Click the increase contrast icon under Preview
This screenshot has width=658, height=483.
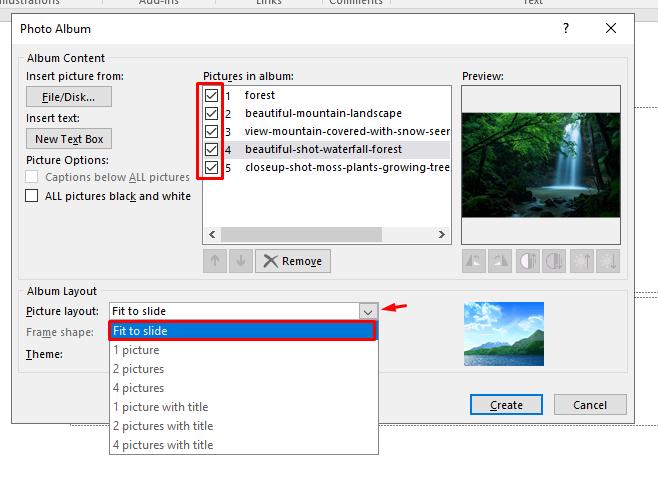[528, 261]
